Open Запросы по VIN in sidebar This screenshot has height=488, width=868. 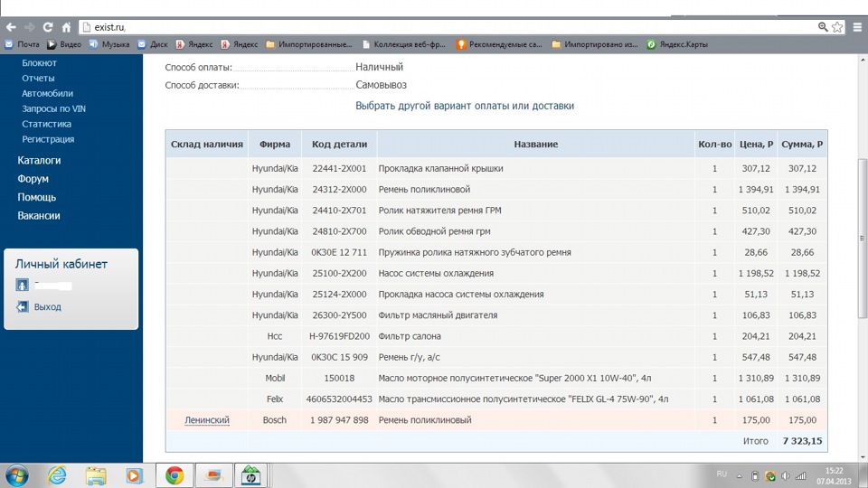pos(53,108)
